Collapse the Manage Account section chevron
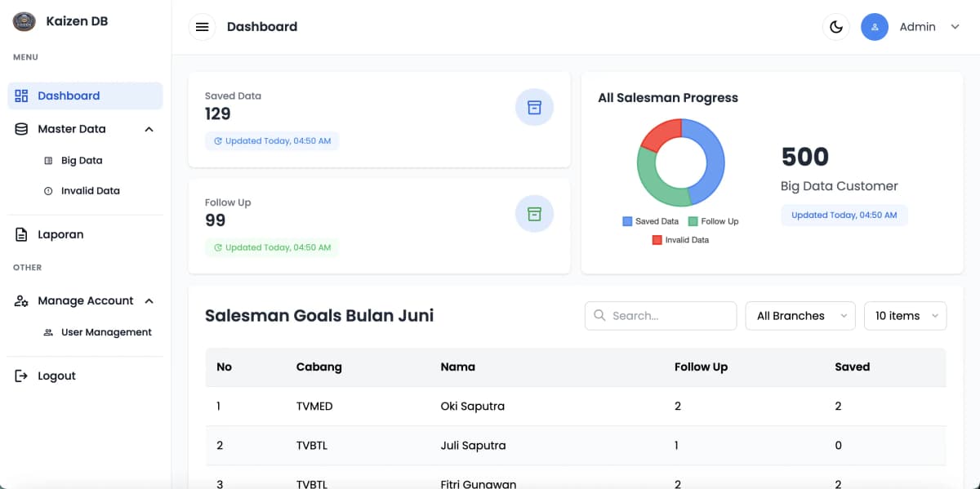 coord(149,301)
